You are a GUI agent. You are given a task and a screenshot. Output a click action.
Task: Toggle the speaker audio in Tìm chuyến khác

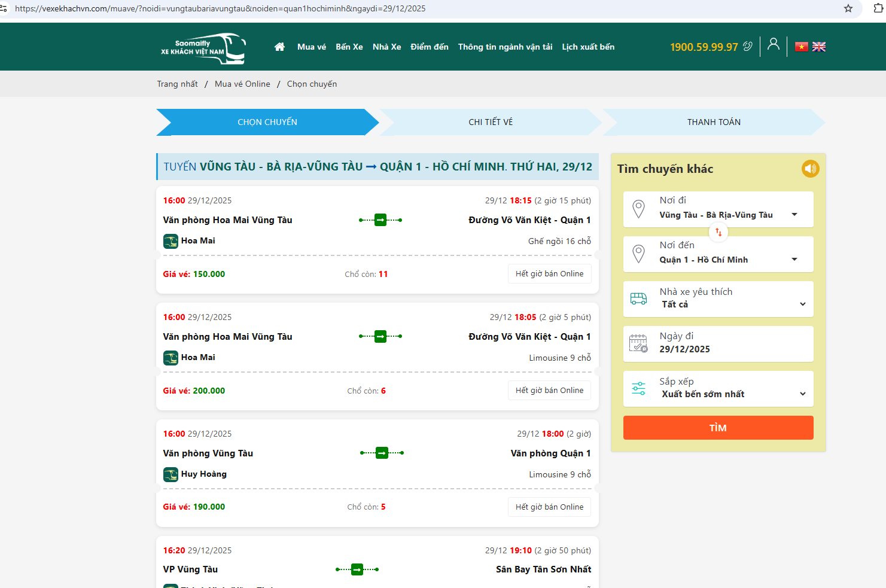coord(810,169)
